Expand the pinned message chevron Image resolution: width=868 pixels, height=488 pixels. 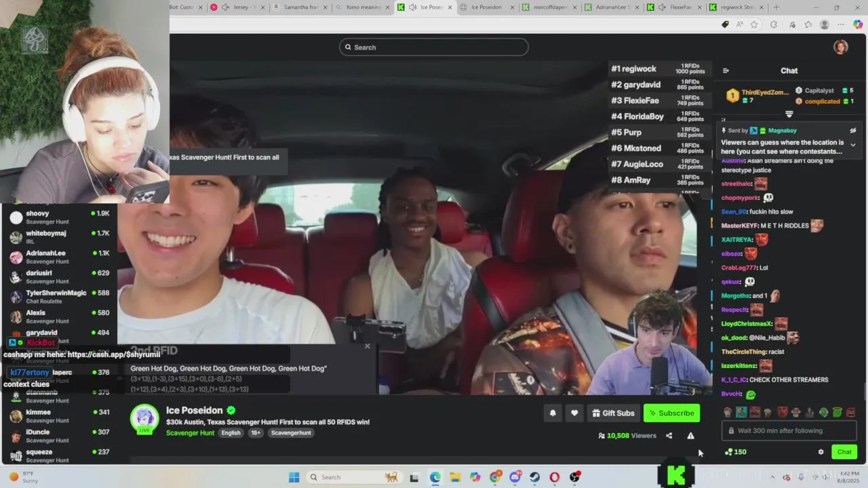click(x=853, y=144)
